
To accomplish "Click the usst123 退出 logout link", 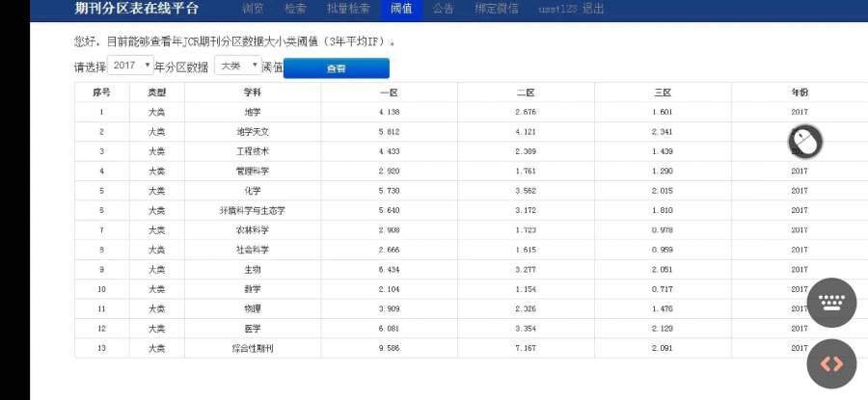I will (x=571, y=9).
